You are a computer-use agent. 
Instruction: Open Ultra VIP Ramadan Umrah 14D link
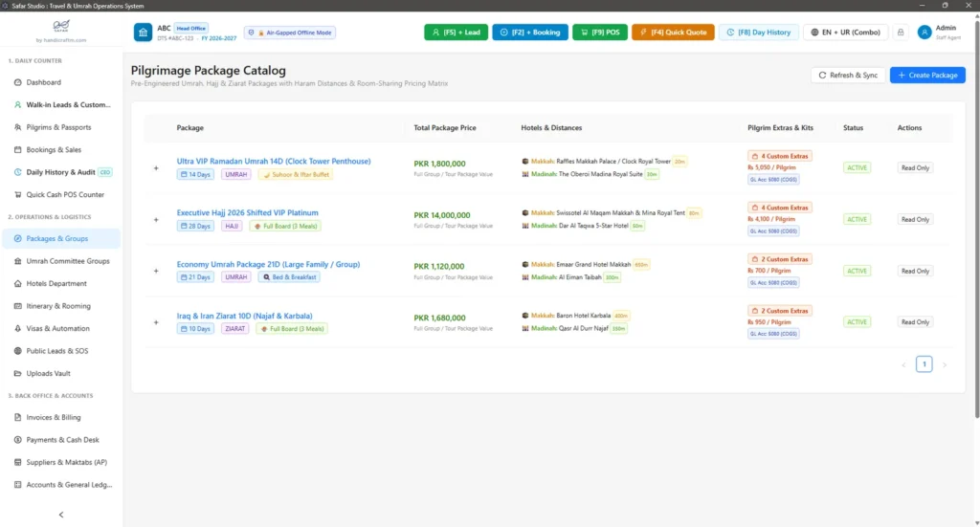pos(273,161)
